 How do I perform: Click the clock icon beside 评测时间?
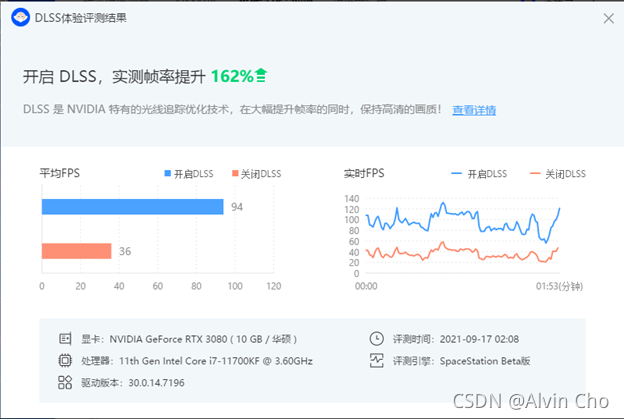pyautogui.click(x=376, y=339)
